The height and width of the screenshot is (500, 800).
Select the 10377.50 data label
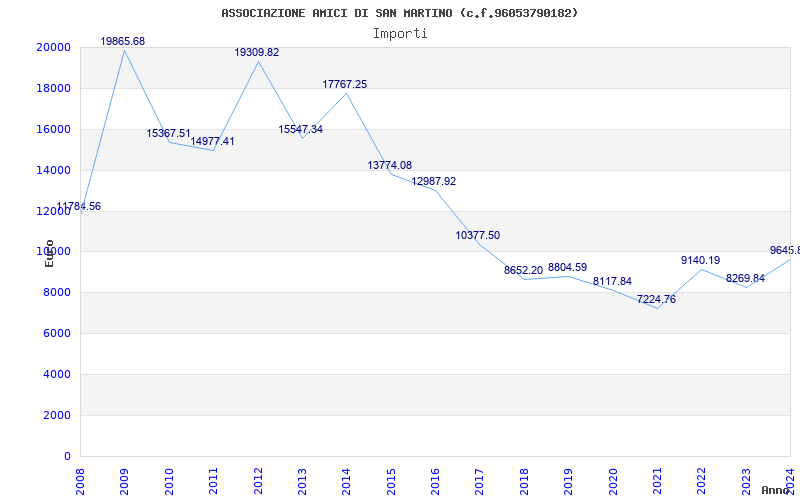click(x=478, y=235)
